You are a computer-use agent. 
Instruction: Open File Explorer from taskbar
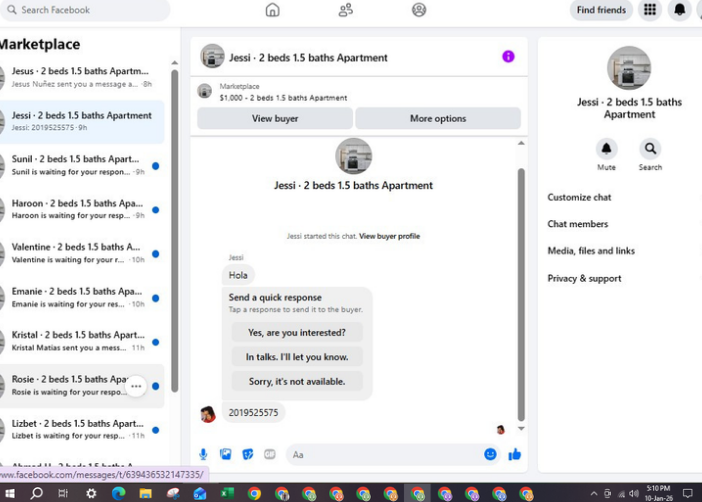146,493
